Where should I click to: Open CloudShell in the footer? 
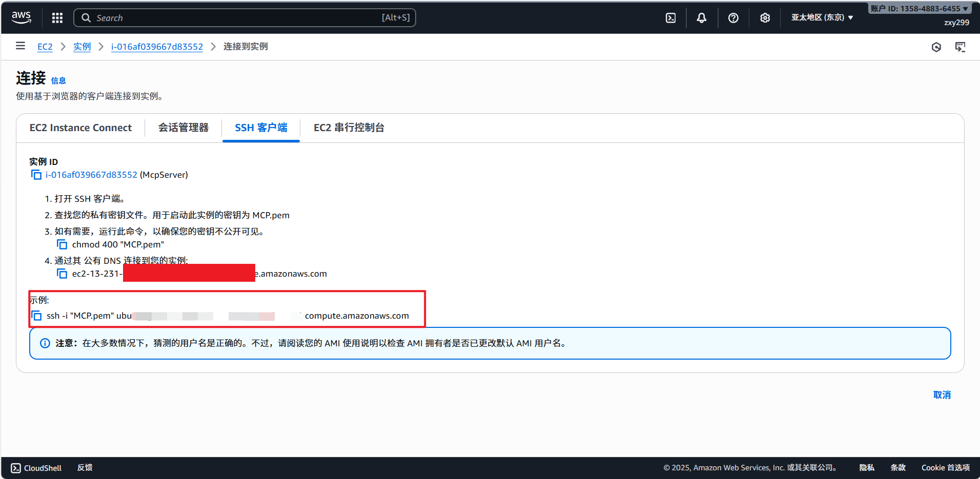click(36, 468)
